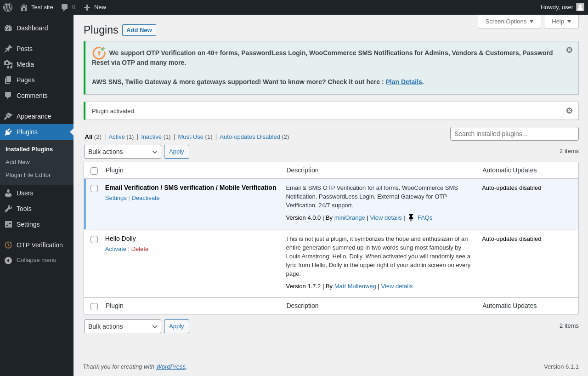
Task: Expand the Help panel
Action: tap(561, 21)
